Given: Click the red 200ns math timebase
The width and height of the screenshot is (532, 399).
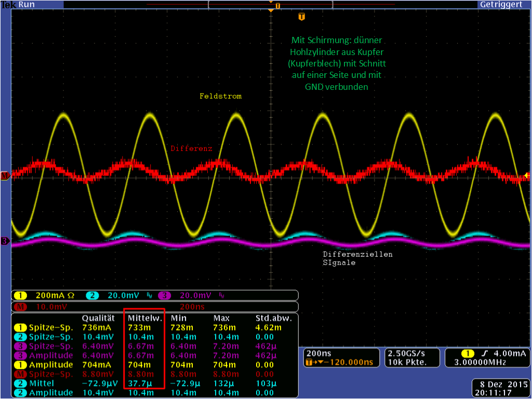Looking at the screenshot, I should (x=192, y=307).
